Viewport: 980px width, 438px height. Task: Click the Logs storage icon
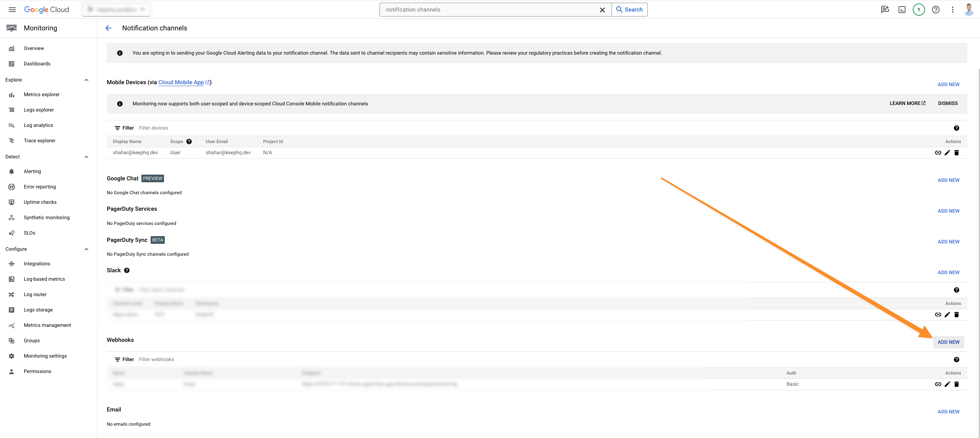[x=12, y=310]
